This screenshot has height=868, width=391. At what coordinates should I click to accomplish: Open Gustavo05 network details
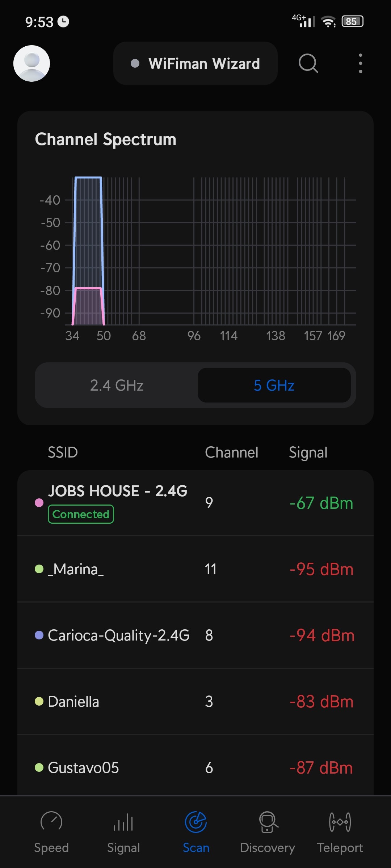coord(195,767)
